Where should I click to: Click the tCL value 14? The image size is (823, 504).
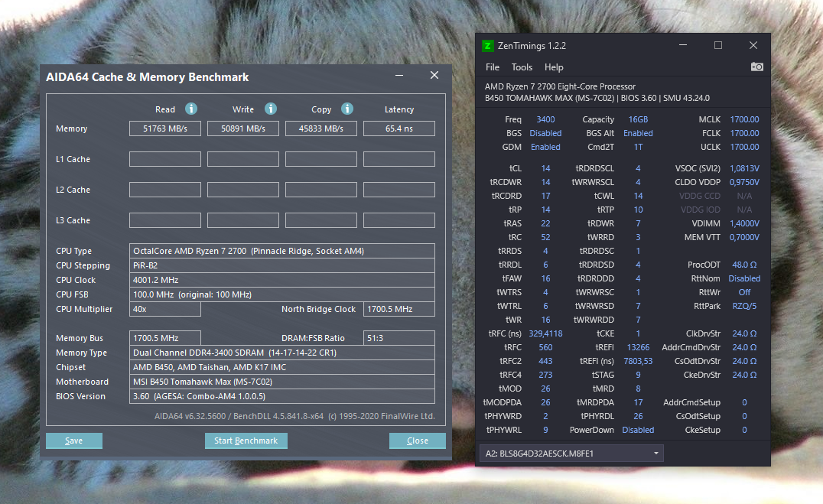pyautogui.click(x=545, y=168)
